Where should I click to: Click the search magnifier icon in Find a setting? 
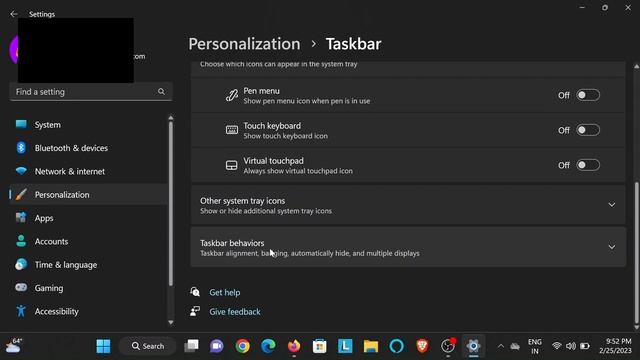[x=161, y=91]
